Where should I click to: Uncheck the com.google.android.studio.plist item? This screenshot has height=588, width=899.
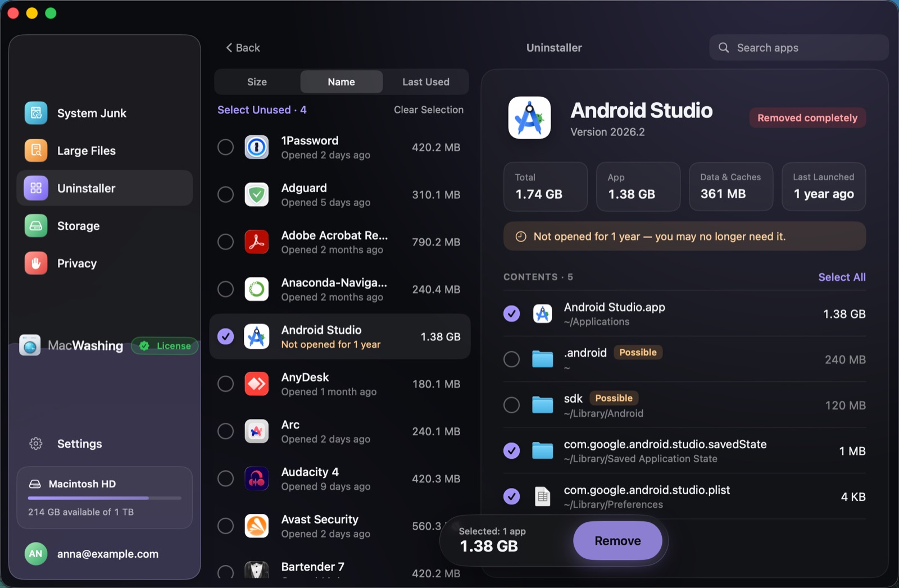point(511,496)
